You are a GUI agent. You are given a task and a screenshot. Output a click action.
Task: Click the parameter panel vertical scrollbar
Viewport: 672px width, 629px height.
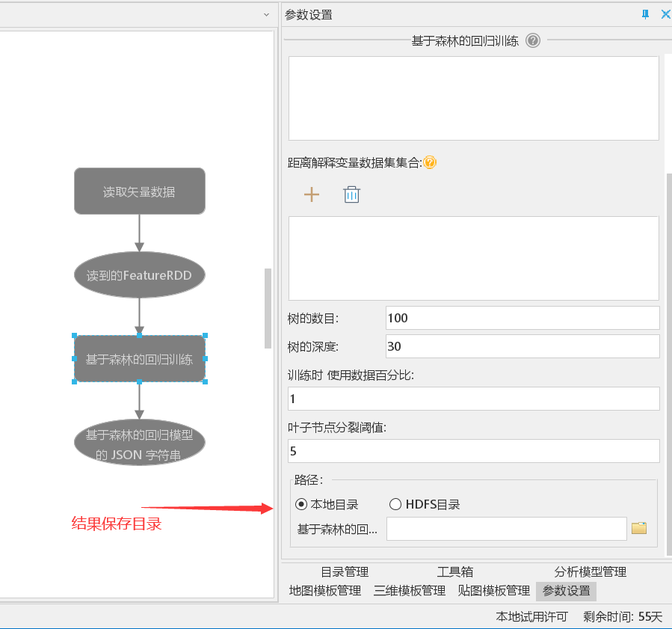(669, 364)
